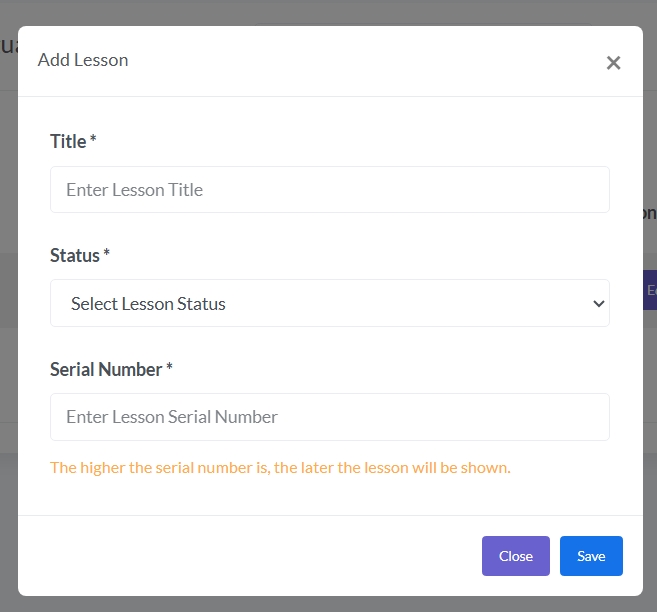Screen dimensions: 657x612
Task: Click the Enter Lesson Title field
Action: coord(329,190)
